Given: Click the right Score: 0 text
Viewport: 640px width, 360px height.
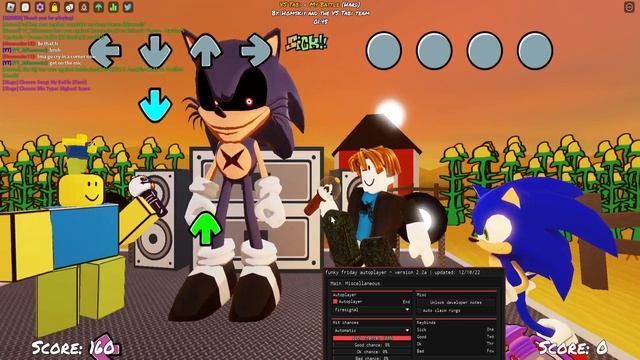Looking at the screenshot, I should click(573, 348).
